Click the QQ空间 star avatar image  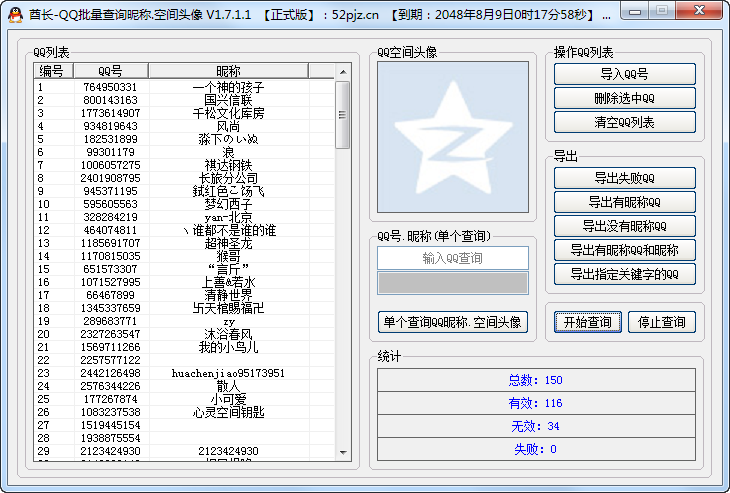tap(451, 137)
